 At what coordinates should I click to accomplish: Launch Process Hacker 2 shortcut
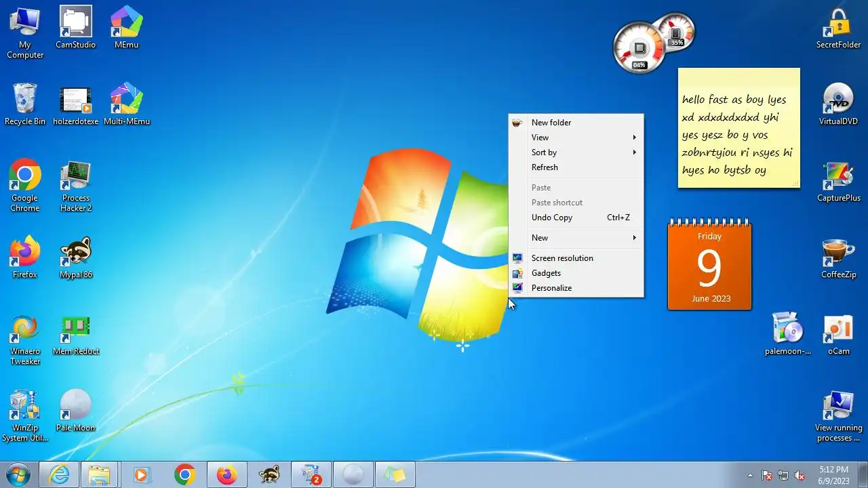click(75, 186)
